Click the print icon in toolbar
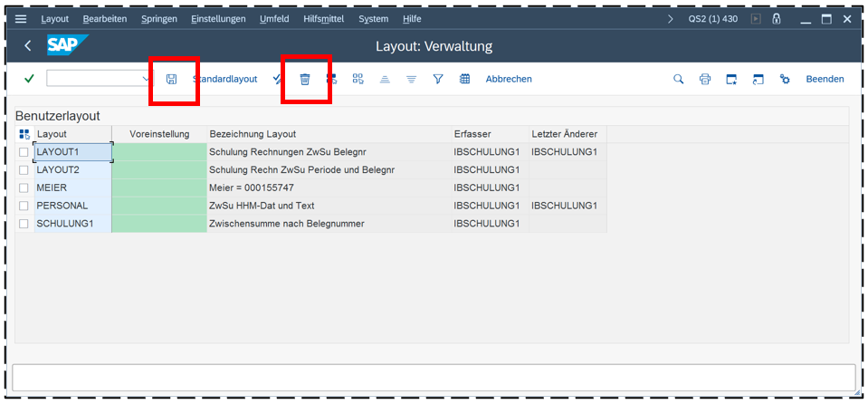Screen dimensions: 868x404 click(x=705, y=80)
